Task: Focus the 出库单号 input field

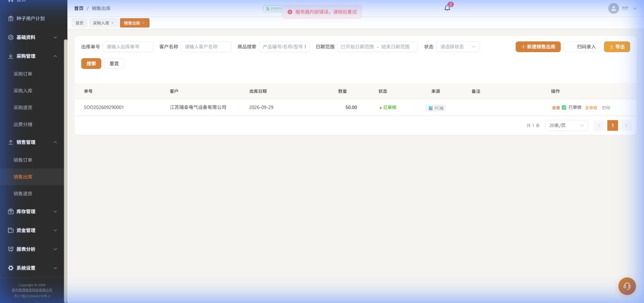Action: [128, 47]
